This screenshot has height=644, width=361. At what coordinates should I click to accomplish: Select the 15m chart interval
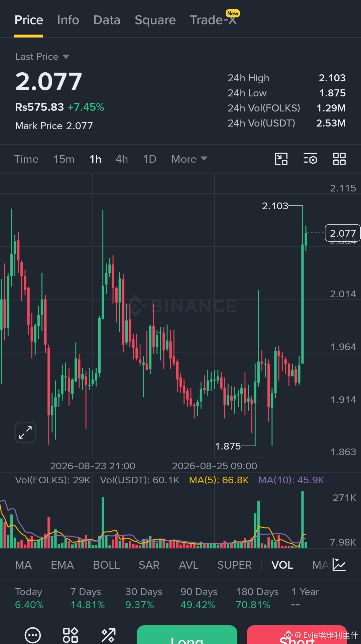[64, 159]
